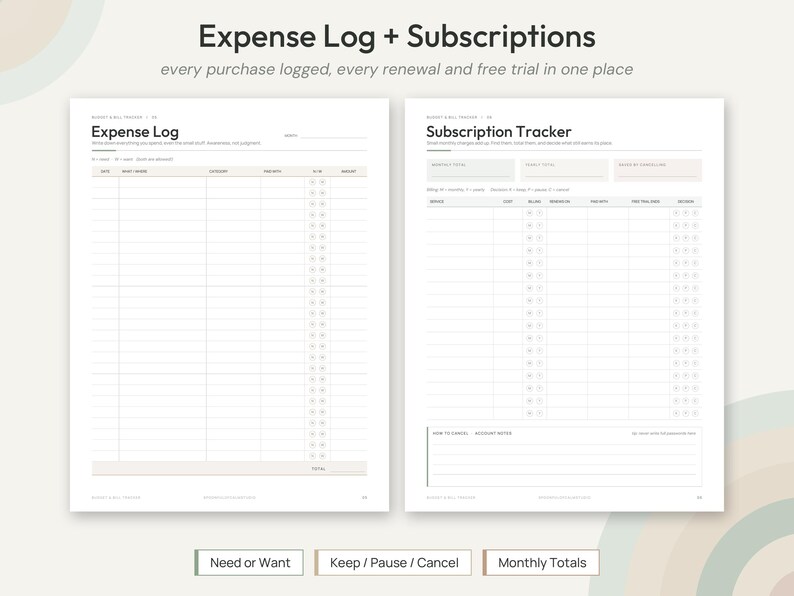The height and width of the screenshot is (596, 794).
Task: Click page number 05 in Expense Log footer
Action: (x=365, y=498)
